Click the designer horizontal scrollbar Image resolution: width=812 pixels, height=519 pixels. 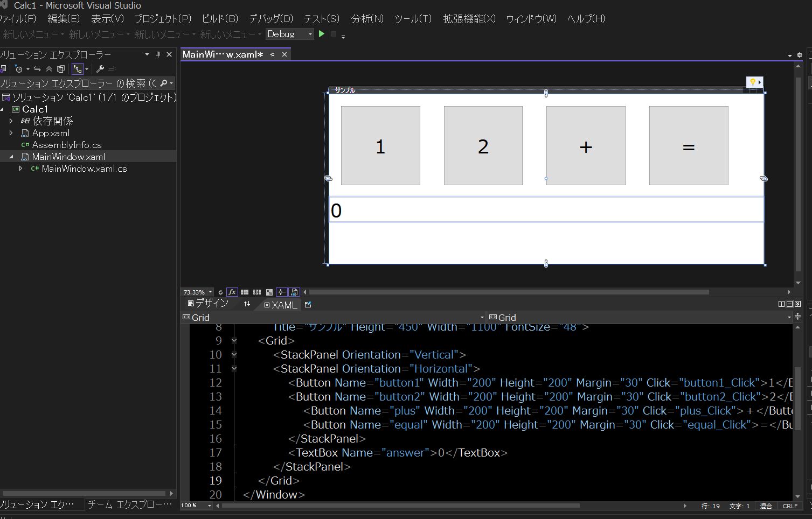509,292
